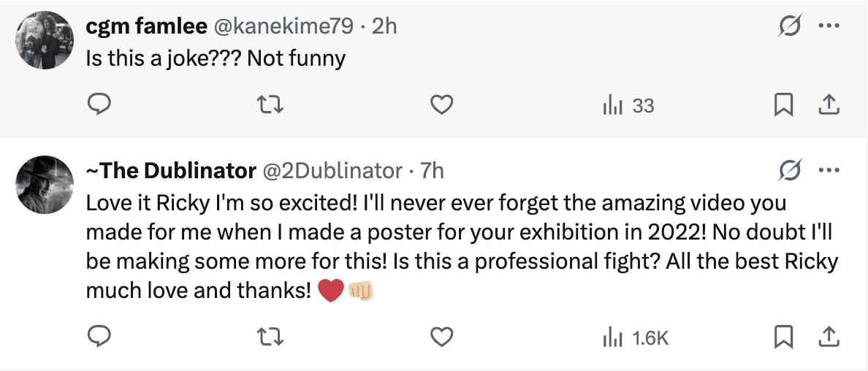Click cgm famlee's profile avatar
This screenshot has height=371, width=868.
tap(42, 42)
